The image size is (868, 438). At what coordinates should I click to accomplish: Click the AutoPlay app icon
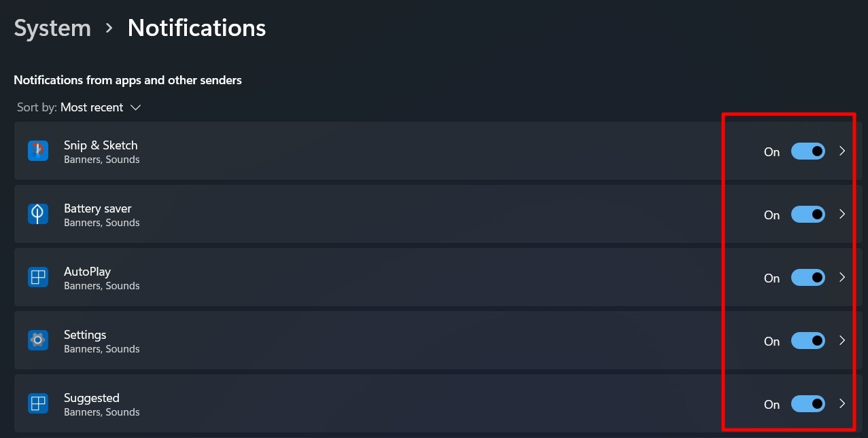point(38,277)
